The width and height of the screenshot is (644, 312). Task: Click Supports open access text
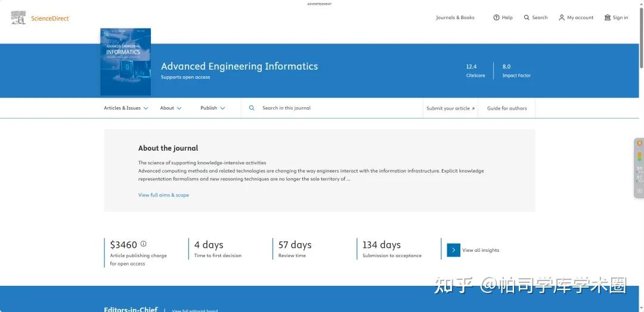point(185,77)
